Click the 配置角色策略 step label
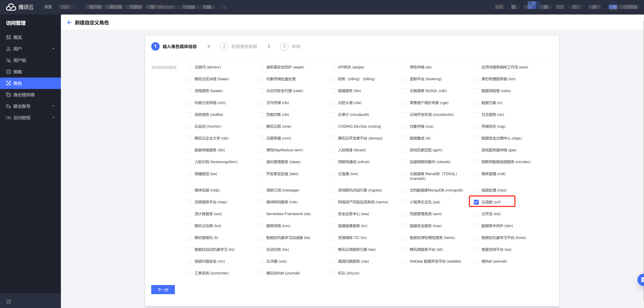Screen dimensions: 644x308 click(244, 46)
